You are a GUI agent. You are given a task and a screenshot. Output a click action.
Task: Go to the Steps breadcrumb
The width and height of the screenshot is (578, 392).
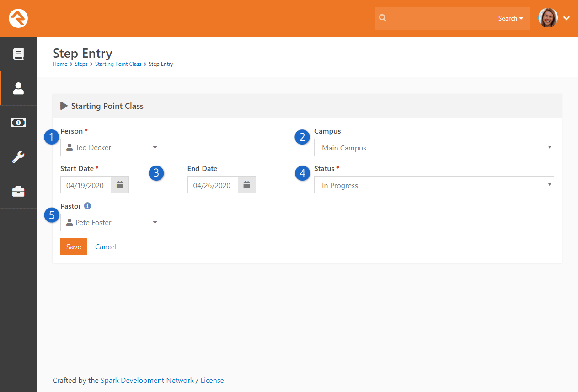(81, 64)
